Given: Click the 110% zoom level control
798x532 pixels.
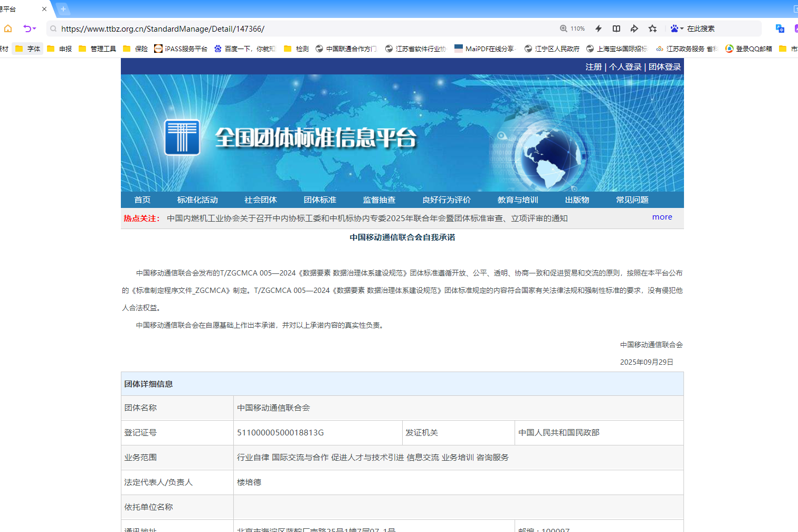Looking at the screenshot, I should coord(573,28).
